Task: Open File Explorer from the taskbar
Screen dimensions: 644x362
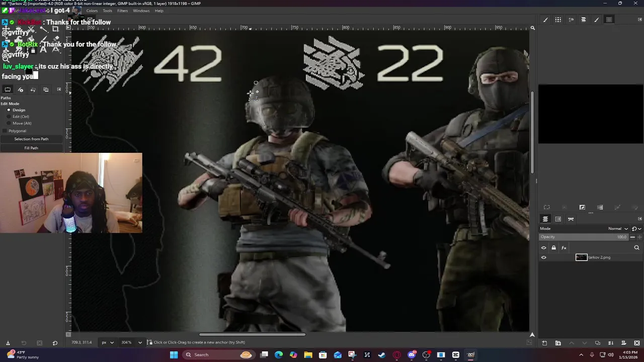Action: (x=308, y=355)
